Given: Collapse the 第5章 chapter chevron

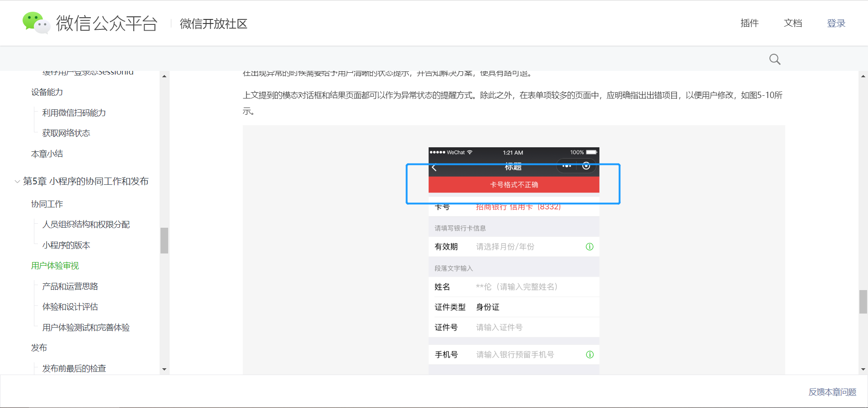Looking at the screenshot, I should click(x=17, y=182).
